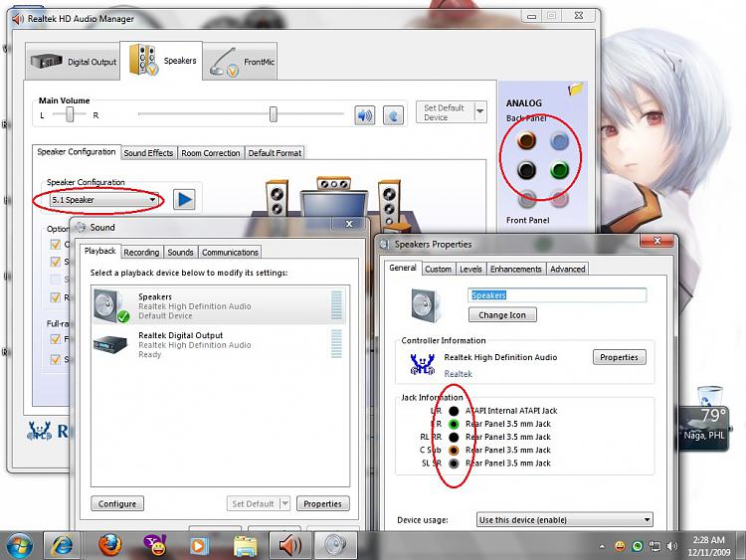Viewport: 746px width, 560px height.
Task: Click the Realtek vendor link
Action: 459,374
